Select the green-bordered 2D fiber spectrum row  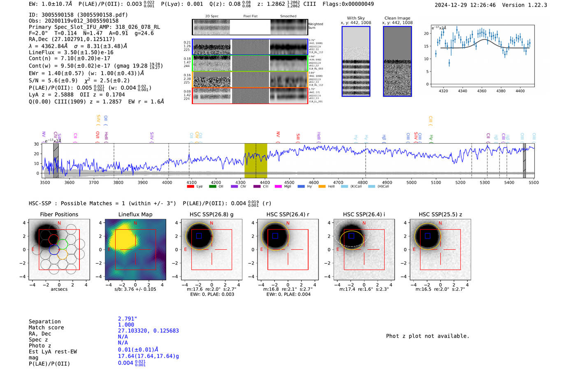(250, 63)
